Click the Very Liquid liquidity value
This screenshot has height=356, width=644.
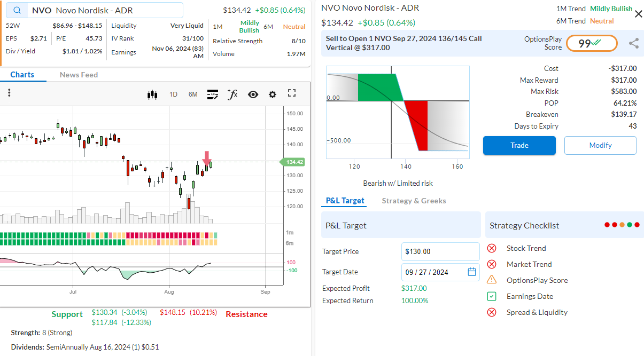tap(187, 25)
